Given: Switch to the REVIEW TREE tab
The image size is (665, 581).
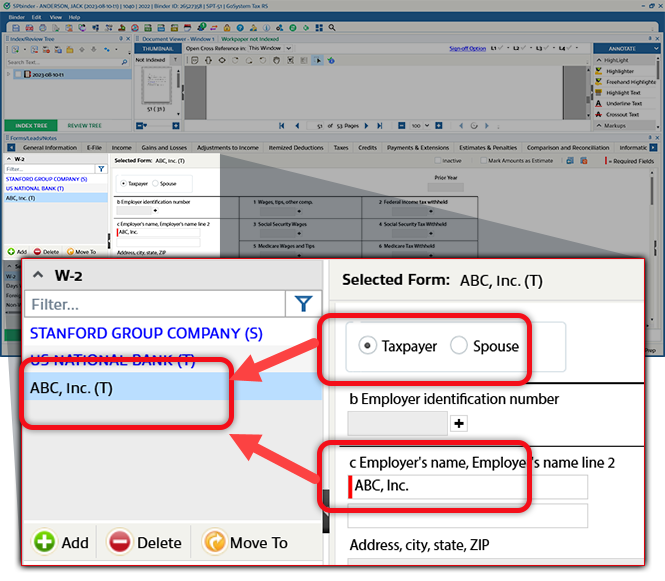Looking at the screenshot, I should click(84, 126).
